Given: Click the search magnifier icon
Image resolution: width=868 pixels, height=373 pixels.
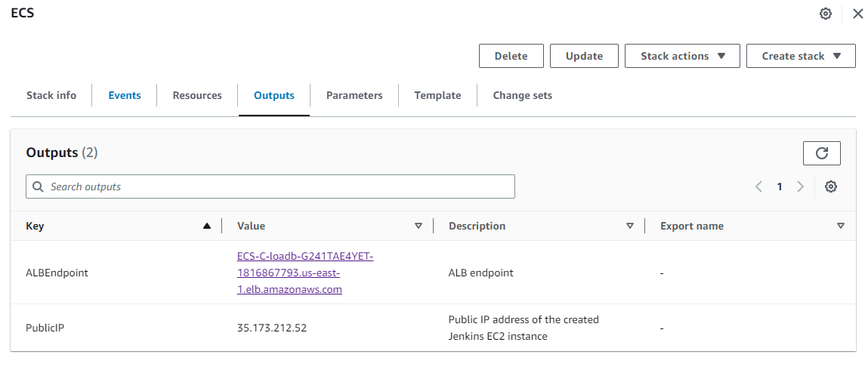Looking at the screenshot, I should point(39,186).
